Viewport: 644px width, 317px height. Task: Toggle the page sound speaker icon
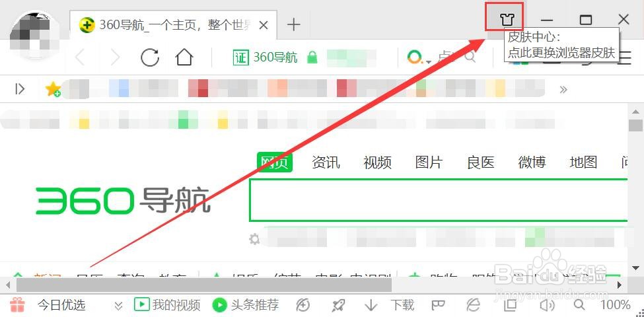tap(547, 305)
